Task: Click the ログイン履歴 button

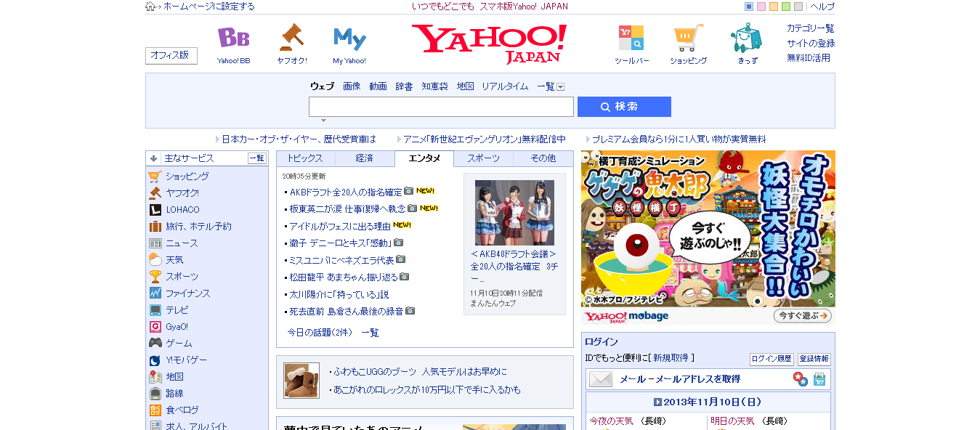Action: coord(772,359)
